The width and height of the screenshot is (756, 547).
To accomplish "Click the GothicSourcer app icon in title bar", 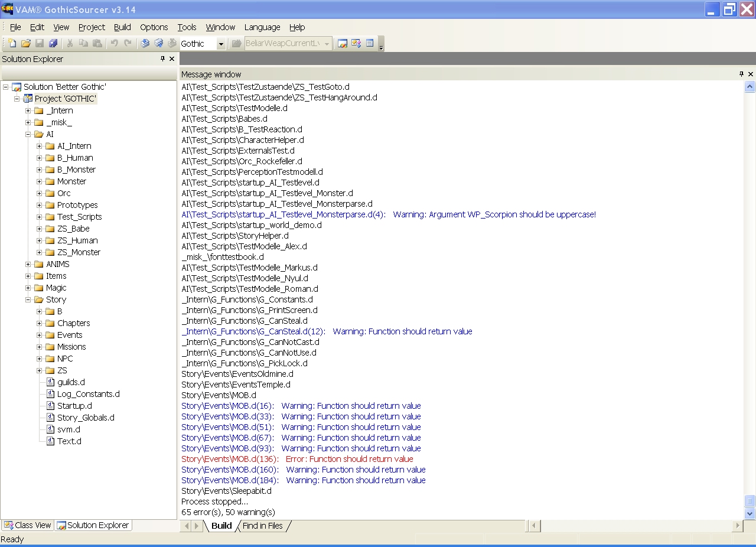I will point(8,9).
